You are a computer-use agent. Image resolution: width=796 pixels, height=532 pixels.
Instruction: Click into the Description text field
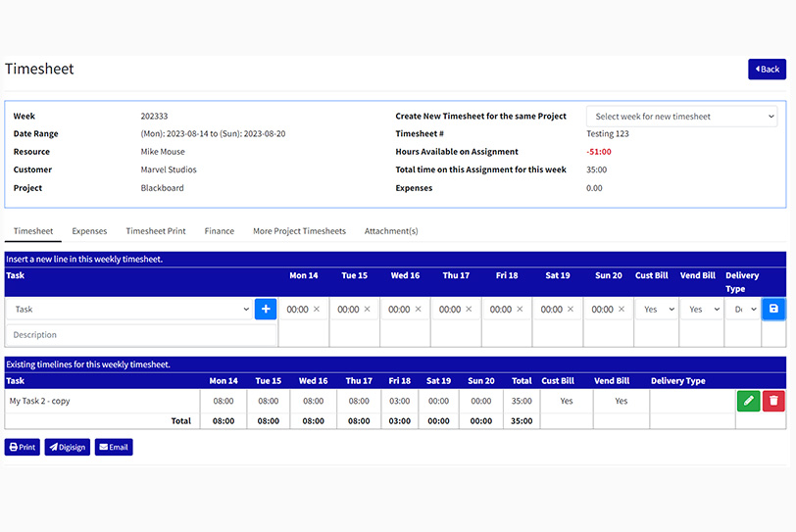pyautogui.click(x=128, y=335)
